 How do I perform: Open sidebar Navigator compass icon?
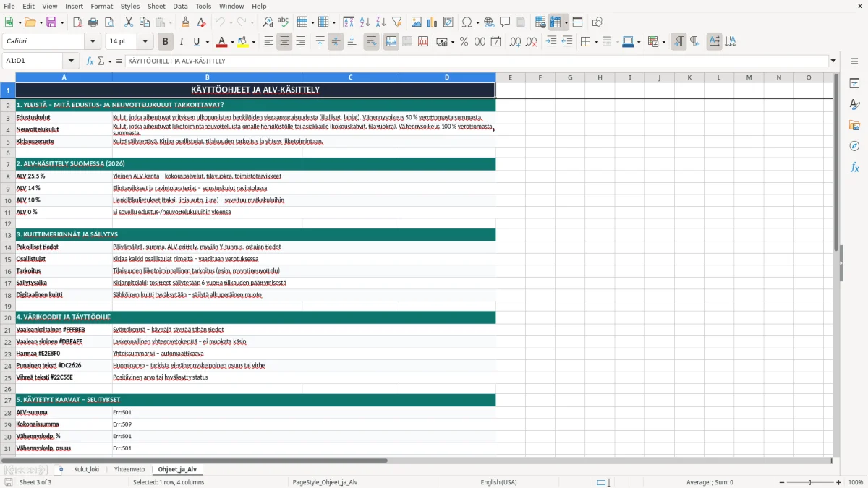pyautogui.click(x=854, y=146)
